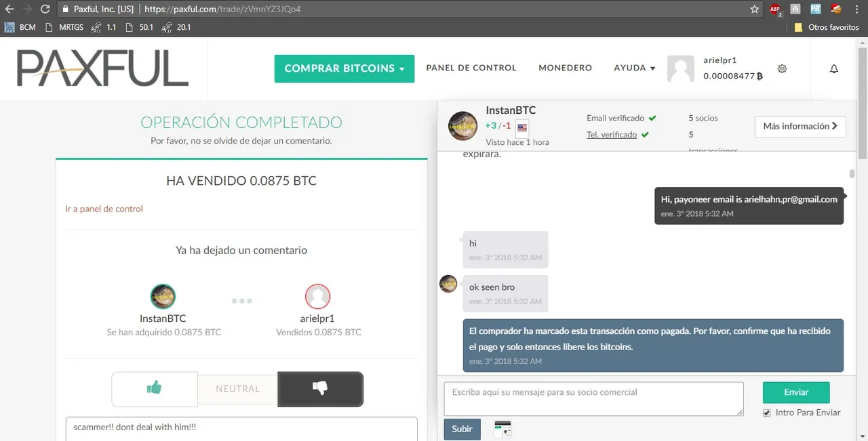Click InstanBTC avatar in trade summary
This screenshot has width=868, height=441.
tap(163, 296)
